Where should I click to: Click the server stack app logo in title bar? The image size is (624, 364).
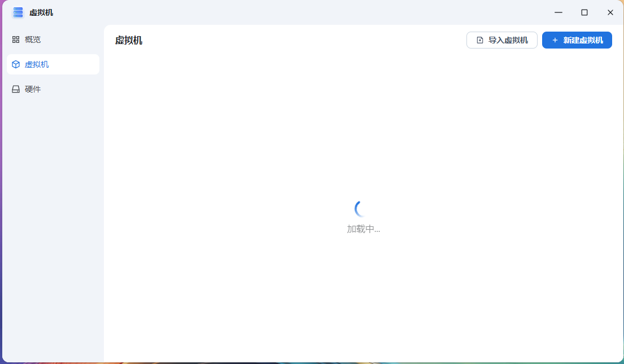point(18,12)
